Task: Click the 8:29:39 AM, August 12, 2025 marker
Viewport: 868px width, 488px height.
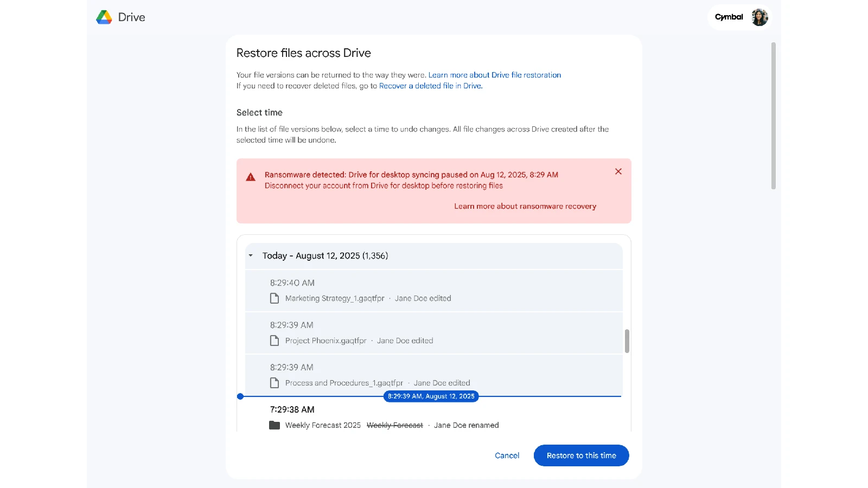Action: pyautogui.click(x=431, y=396)
